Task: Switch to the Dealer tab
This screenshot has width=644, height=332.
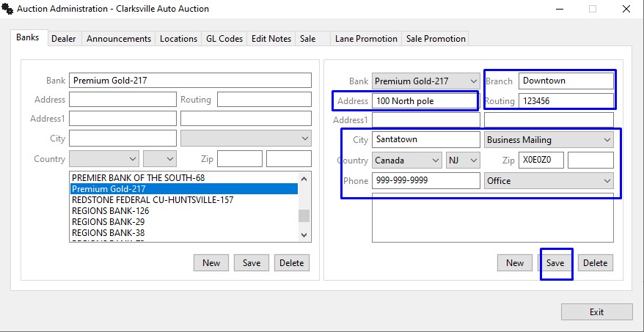Action: coord(63,39)
